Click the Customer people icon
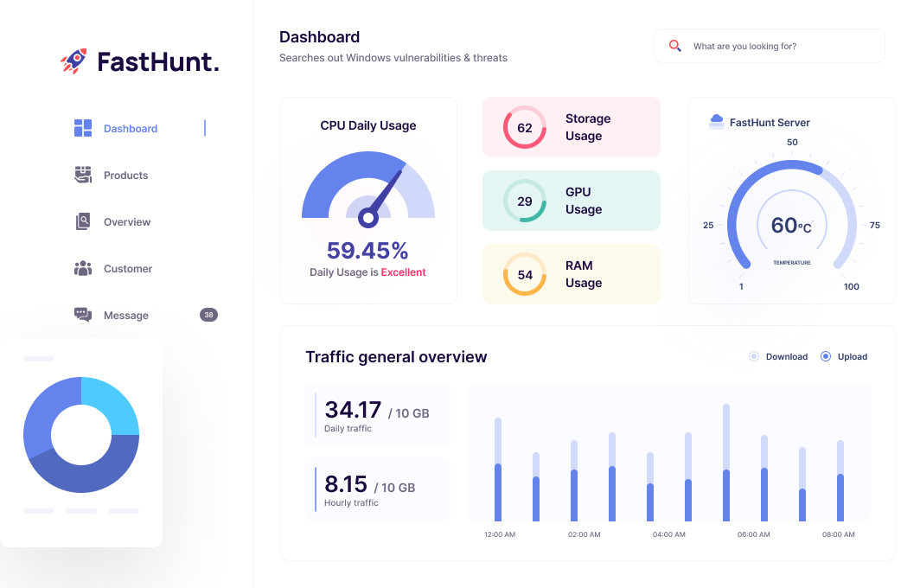This screenshot has height=588, width=920. pos(82,268)
